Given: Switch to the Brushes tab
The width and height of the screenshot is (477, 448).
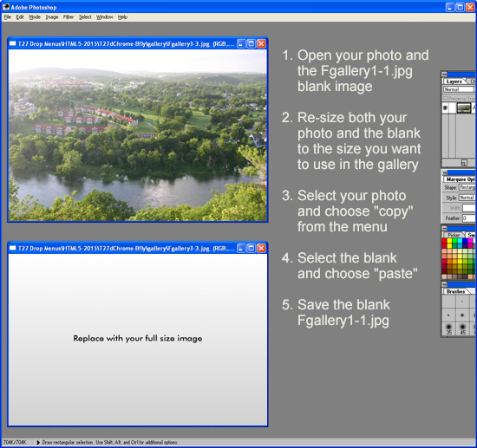Looking at the screenshot, I should tap(455, 291).
